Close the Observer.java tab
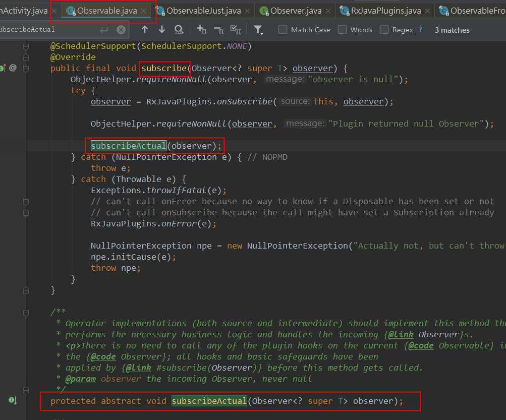Screen dimensions: 506x420 [328, 11]
